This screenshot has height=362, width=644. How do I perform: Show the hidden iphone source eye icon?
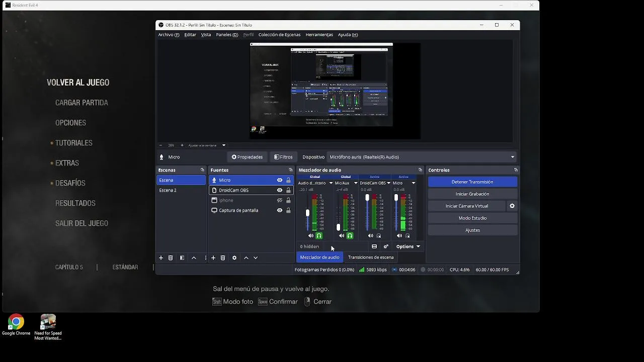point(280,200)
